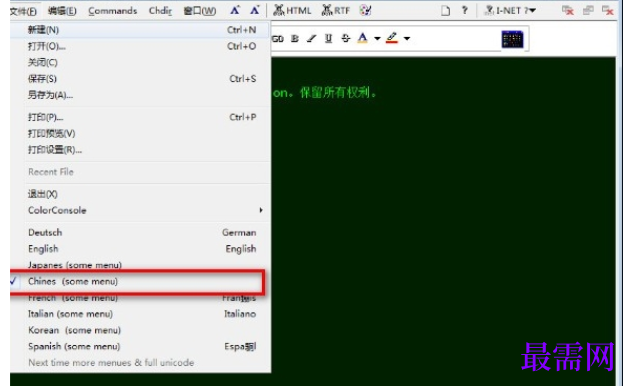The width and height of the screenshot is (633, 388).
Task: Open 打印预览(V) from the menu
Action: [140, 134]
